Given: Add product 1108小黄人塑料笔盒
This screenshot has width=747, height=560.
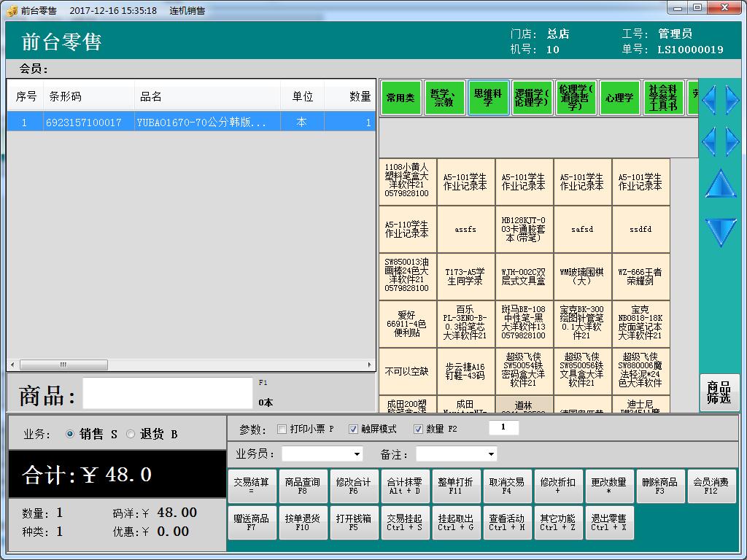Looking at the screenshot, I should click(407, 181).
